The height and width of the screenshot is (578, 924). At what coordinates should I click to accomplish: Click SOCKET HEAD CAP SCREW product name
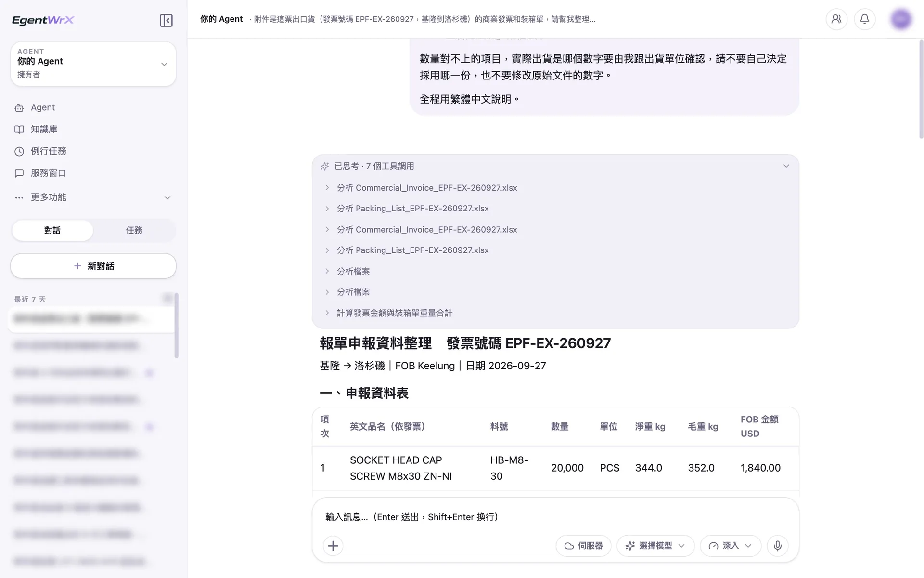coord(401,468)
